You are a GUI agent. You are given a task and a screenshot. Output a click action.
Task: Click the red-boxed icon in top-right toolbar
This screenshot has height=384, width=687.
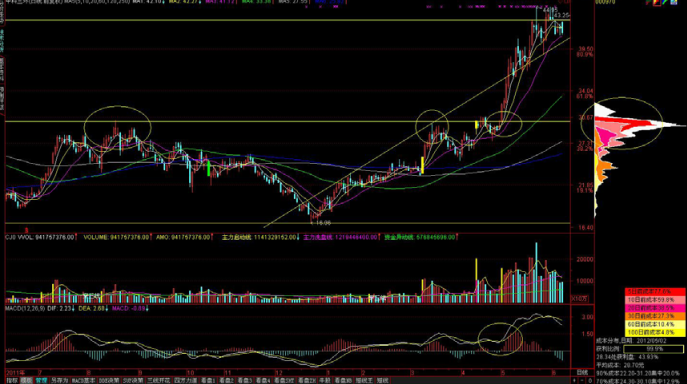pyautogui.click(x=657, y=2)
